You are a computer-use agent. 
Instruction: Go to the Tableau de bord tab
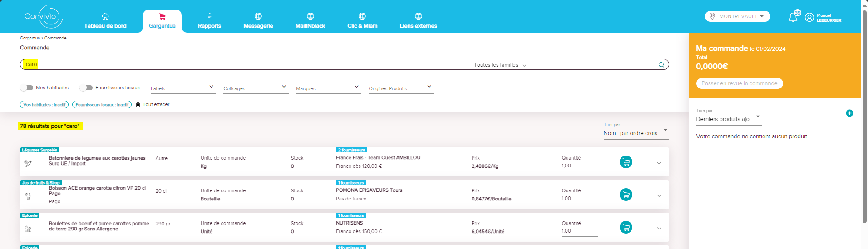[x=105, y=21]
